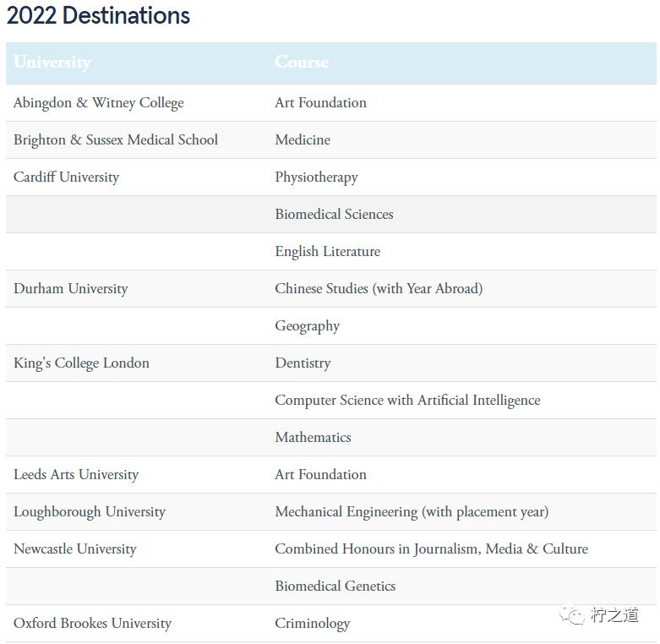660x644 pixels.
Task: Select Art Foundation in the Leeds Arts row
Action: [321, 474]
